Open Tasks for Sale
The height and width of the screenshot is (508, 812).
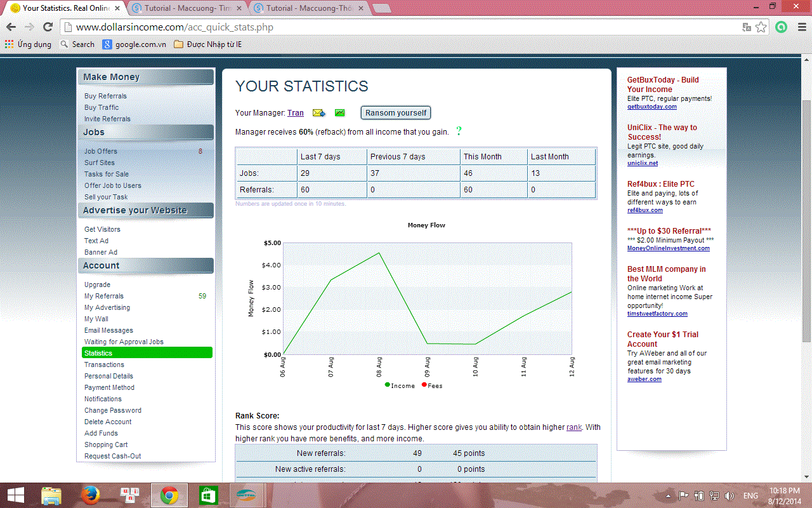[107, 175]
